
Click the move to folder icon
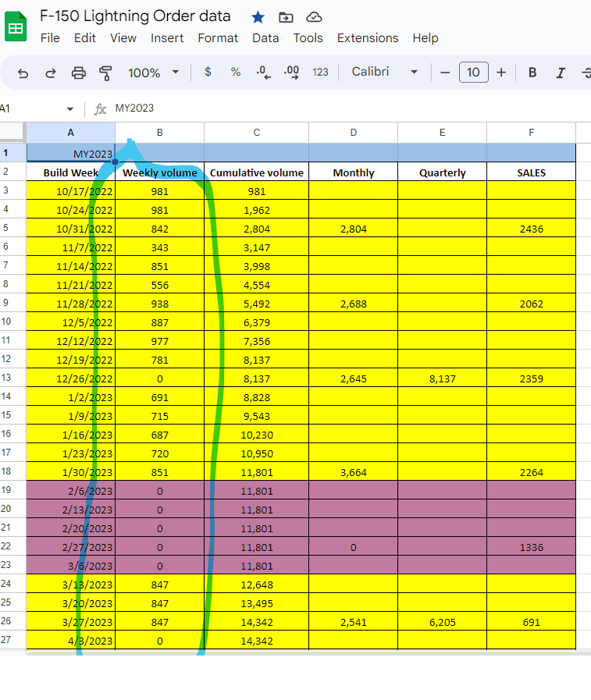286,17
